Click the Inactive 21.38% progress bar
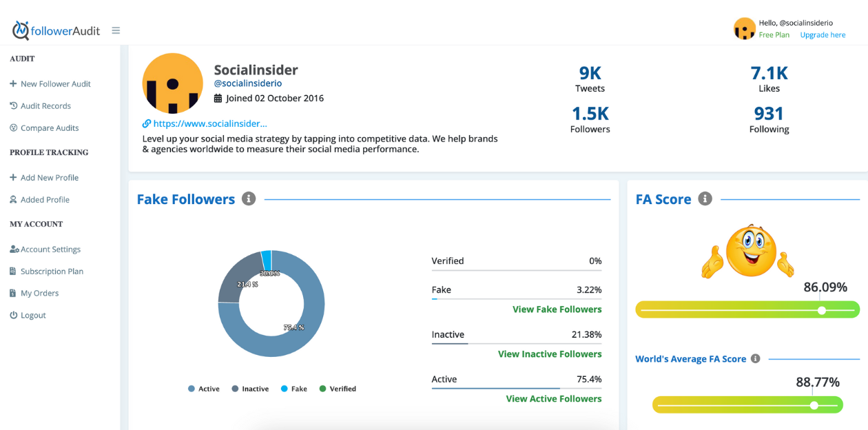Image resolution: width=868 pixels, height=430 pixels. pyautogui.click(x=517, y=343)
